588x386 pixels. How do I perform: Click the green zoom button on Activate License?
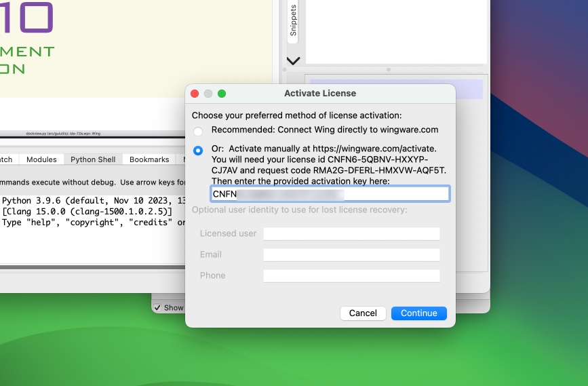tap(222, 94)
